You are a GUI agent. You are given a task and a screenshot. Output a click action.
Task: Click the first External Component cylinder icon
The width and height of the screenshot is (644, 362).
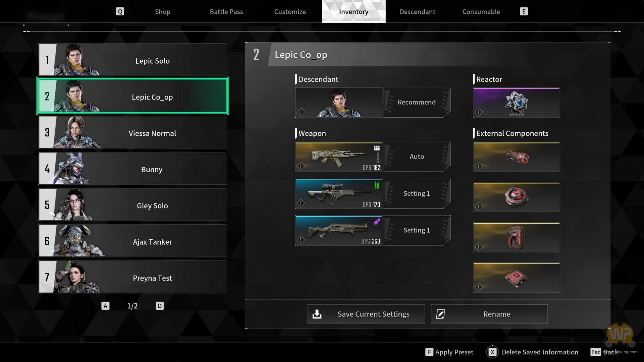516,157
